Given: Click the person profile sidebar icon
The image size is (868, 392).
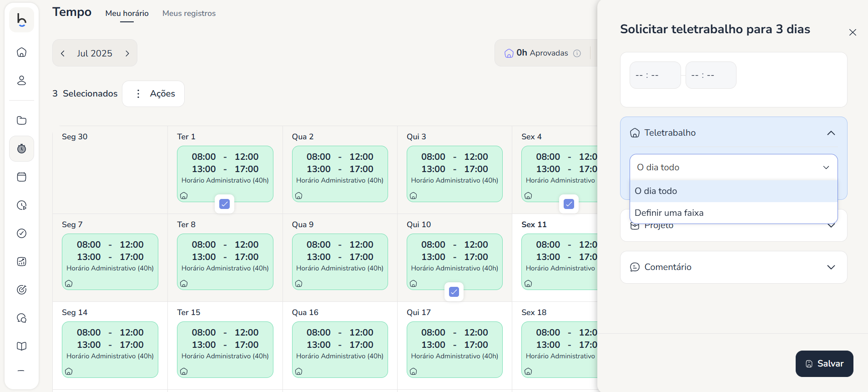Looking at the screenshot, I should coord(21,81).
